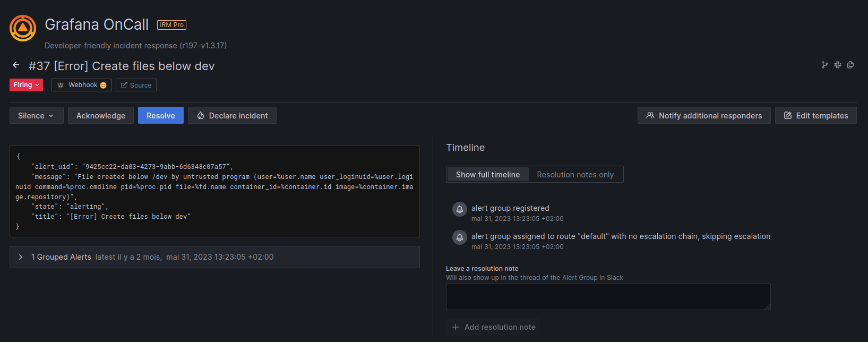Click the Grafana OnCall logo
Image resolution: width=868 pixels, height=342 pixels.
(x=23, y=28)
